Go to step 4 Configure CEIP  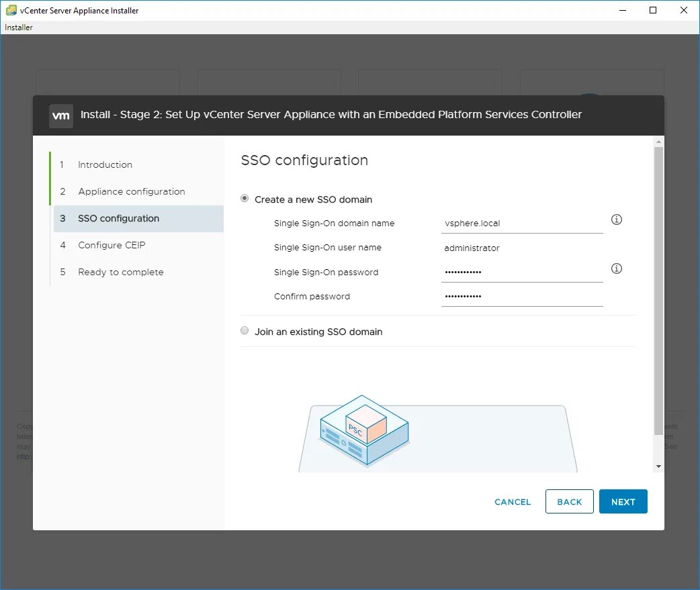pos(112,245)
